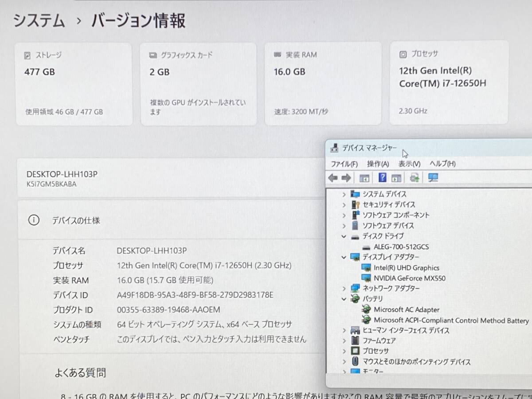532x399 pixels.
Task: Click the グラフィックス カード 2 GB card
Action: point(198,84)
